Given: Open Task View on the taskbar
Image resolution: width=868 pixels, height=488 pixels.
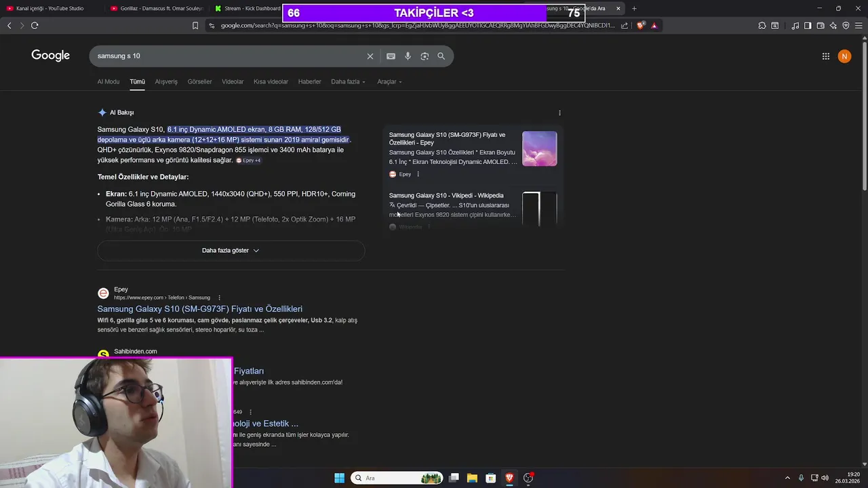Looking at the screenshot, I should click(x=454, y=478).
